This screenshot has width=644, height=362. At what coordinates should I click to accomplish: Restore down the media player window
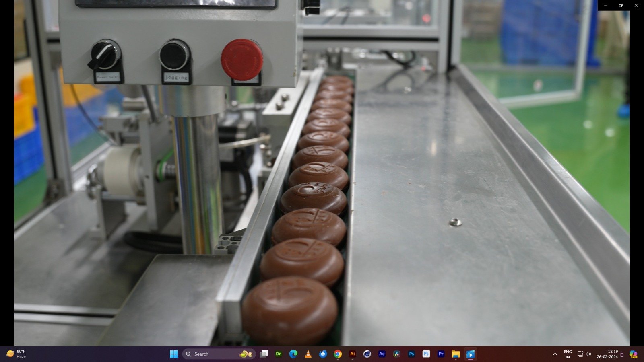[x=621, y=5]
